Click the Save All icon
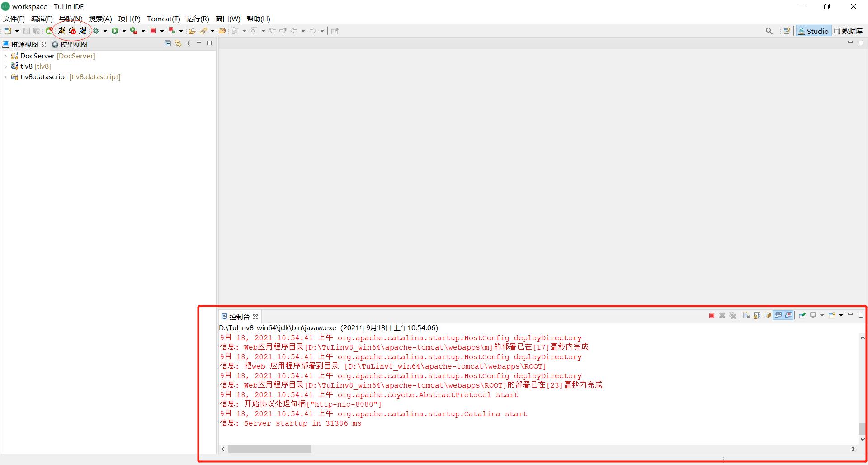This screenshot has width=868, height=465. [37, 31]
